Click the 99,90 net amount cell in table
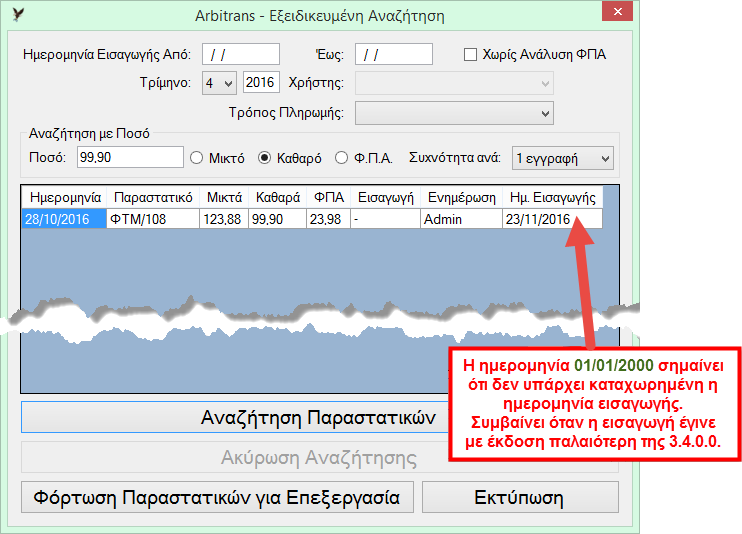This screenshot has height=534, width=742. 278,219
